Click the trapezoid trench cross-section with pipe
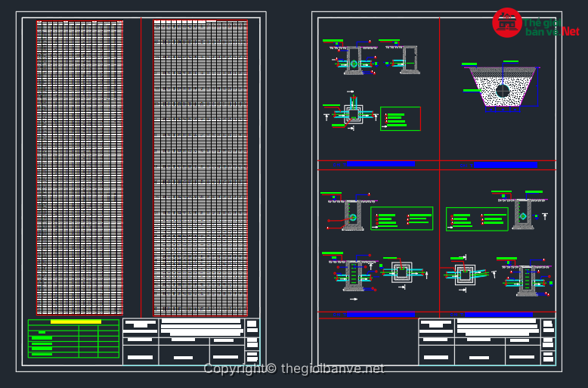The width and height of the screenshot is (588, 388). [503, 86]
